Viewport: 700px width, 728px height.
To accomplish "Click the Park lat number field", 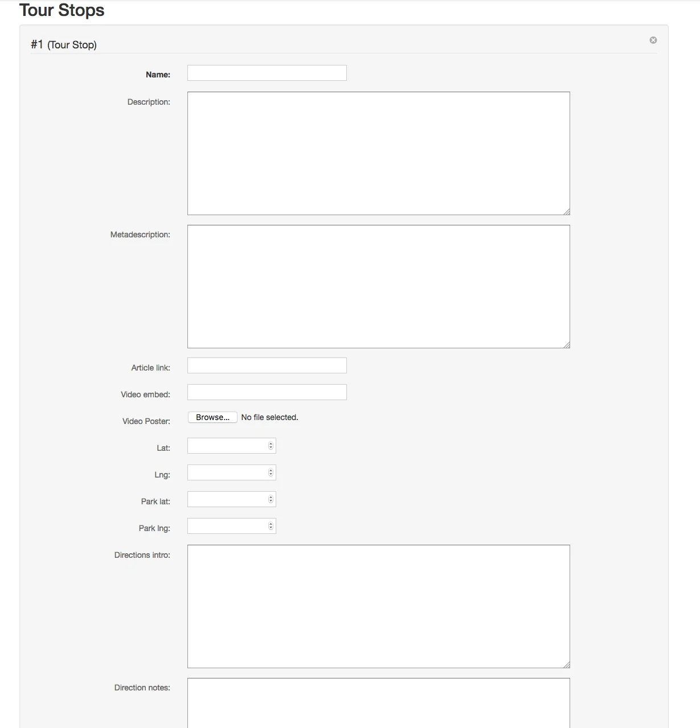I will [x=232, y=499].
